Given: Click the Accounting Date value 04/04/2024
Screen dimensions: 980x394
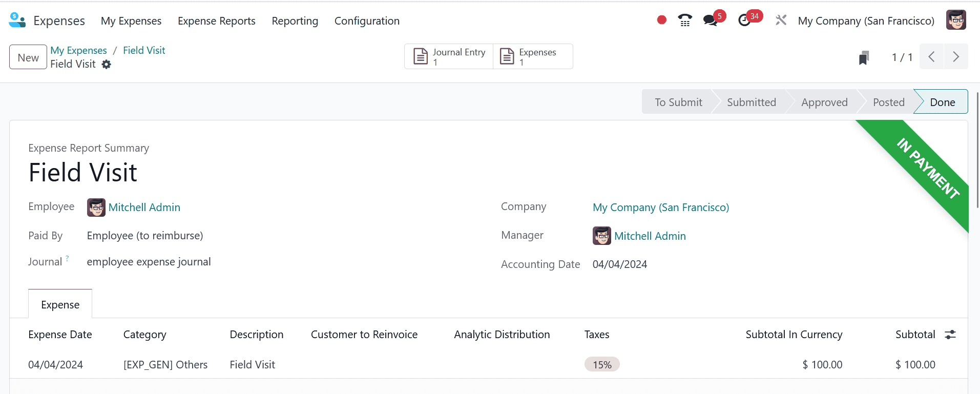Looking at the screenshot, I should tap(620, 264).
